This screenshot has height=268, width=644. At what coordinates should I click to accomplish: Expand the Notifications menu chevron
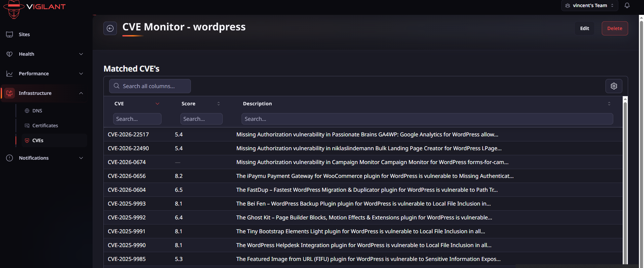(81, 158)
